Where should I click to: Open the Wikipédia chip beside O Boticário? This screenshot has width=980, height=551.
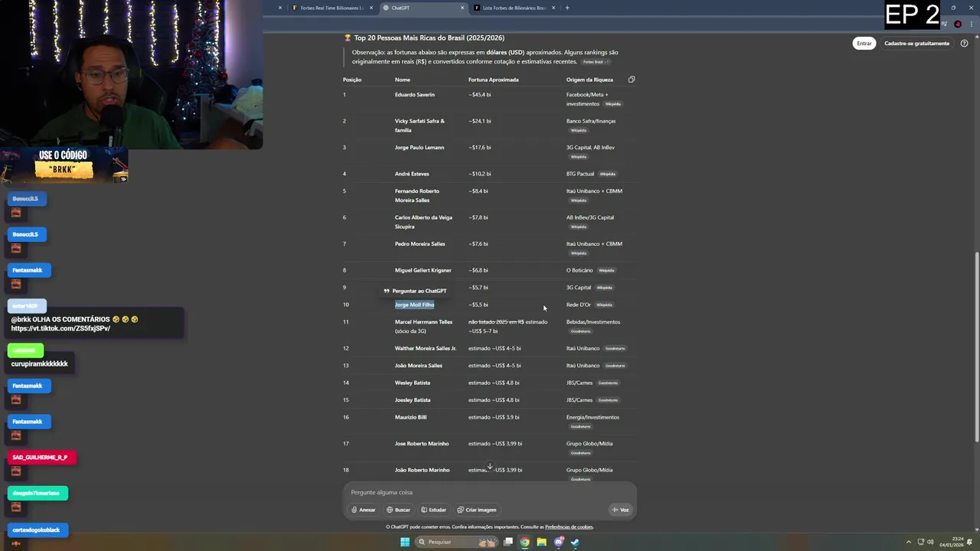point(606,270)
